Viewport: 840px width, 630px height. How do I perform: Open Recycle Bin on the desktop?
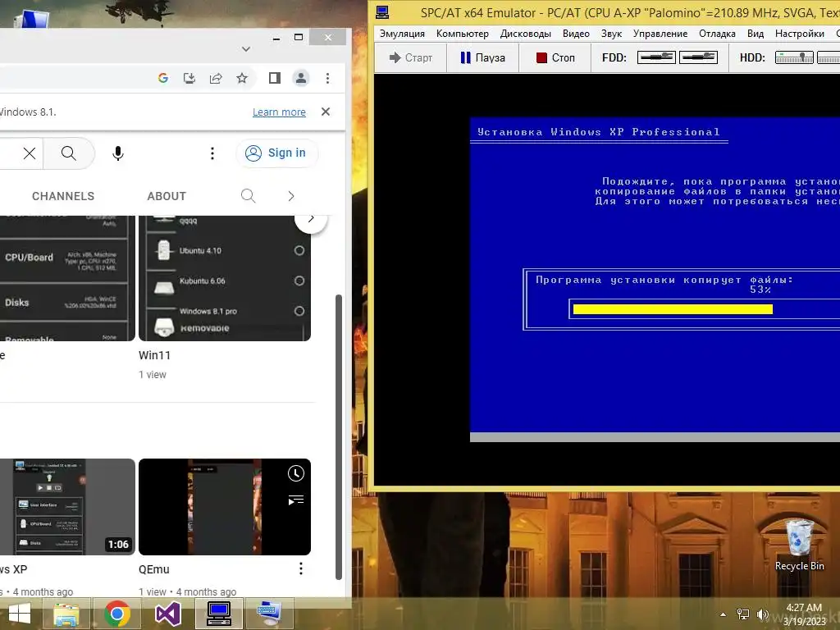(799, 545)
